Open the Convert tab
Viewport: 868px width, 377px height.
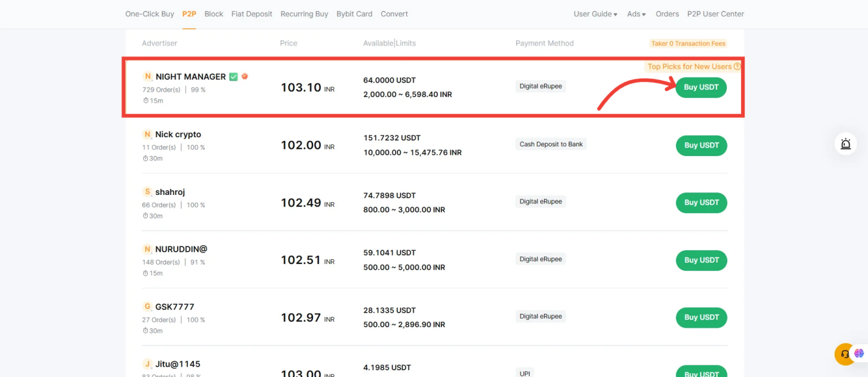(x=394, y=13)
